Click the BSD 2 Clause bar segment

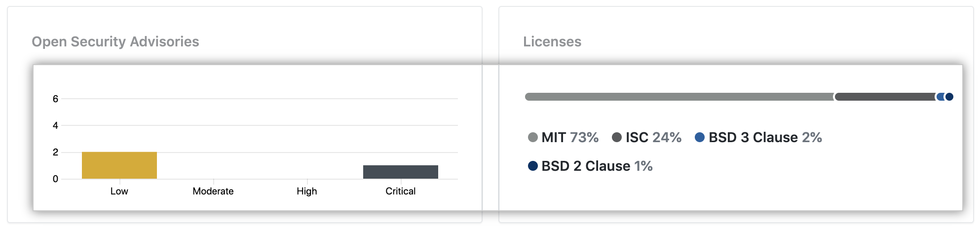pyautogui.click(x=949, y=97)
